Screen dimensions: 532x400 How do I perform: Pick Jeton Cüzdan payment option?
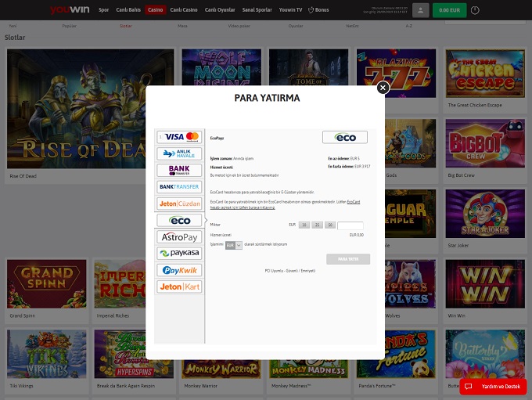click(179, 204)
